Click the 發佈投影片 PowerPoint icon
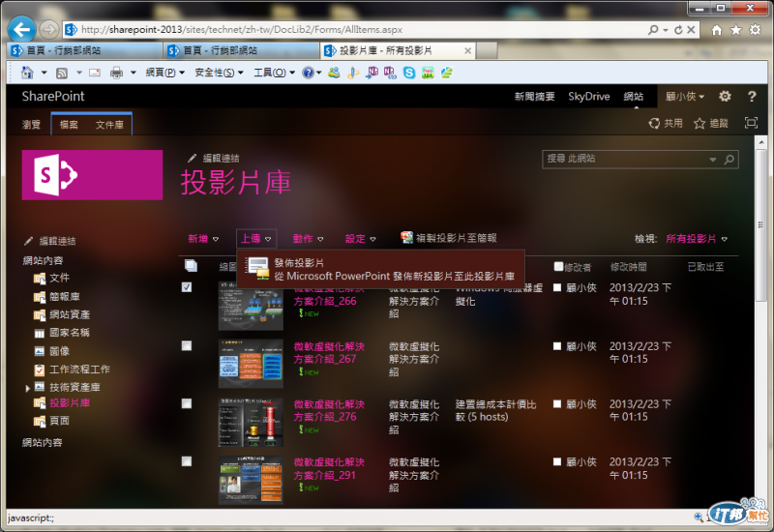 click(x=257, y=269)
